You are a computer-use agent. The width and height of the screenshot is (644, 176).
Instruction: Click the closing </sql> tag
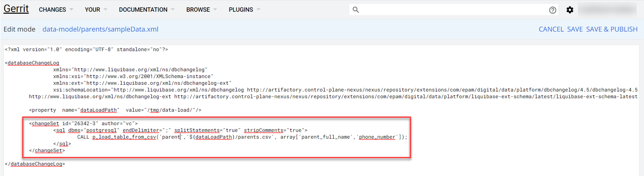62,143
